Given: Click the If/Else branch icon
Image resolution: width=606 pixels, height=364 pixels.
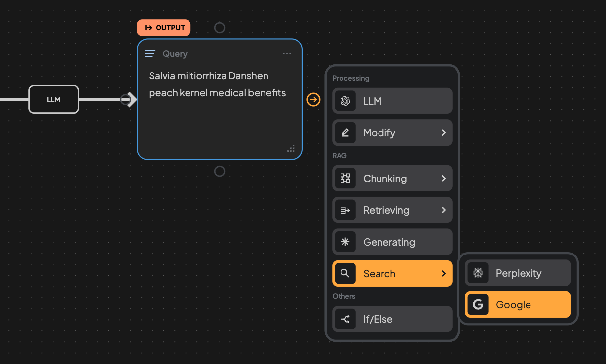Looking at the screenshot, I should 345,319.
